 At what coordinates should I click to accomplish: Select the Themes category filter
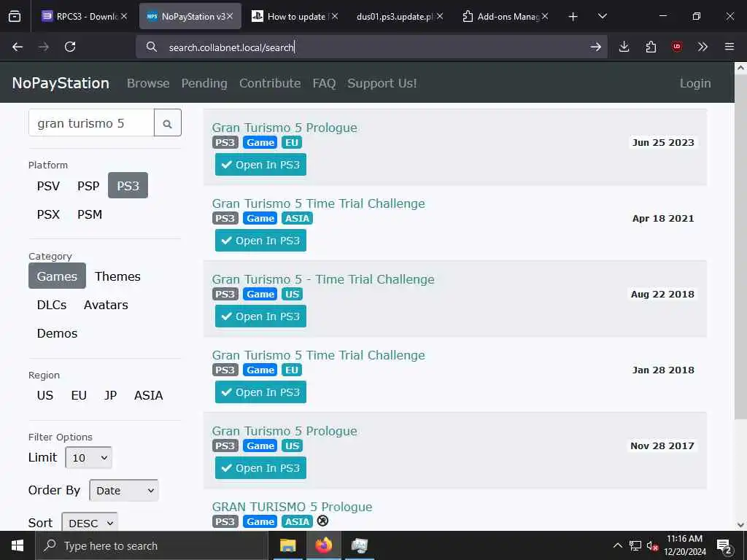[x=117, y=276]
